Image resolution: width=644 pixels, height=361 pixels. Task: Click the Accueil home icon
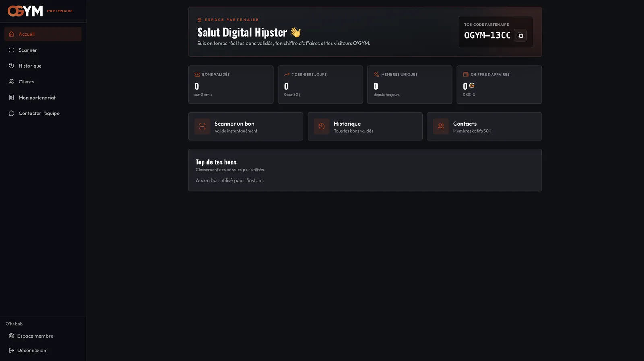(12, 34)
